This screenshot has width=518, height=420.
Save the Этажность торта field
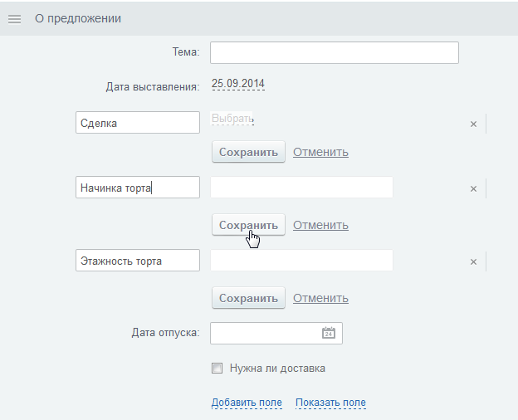coord(248,298)
